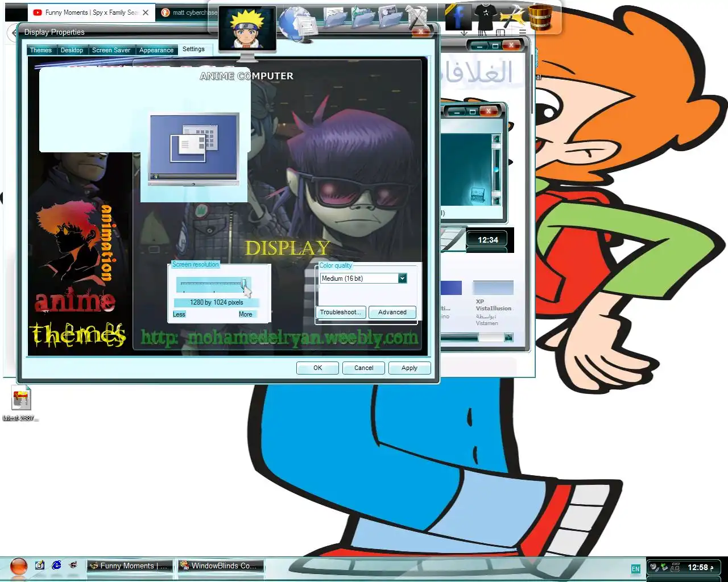Open the wrench and hammer tools dock icon
Image resolution: width=728 pixels, height=582 pixels.
tap(419, 19)
